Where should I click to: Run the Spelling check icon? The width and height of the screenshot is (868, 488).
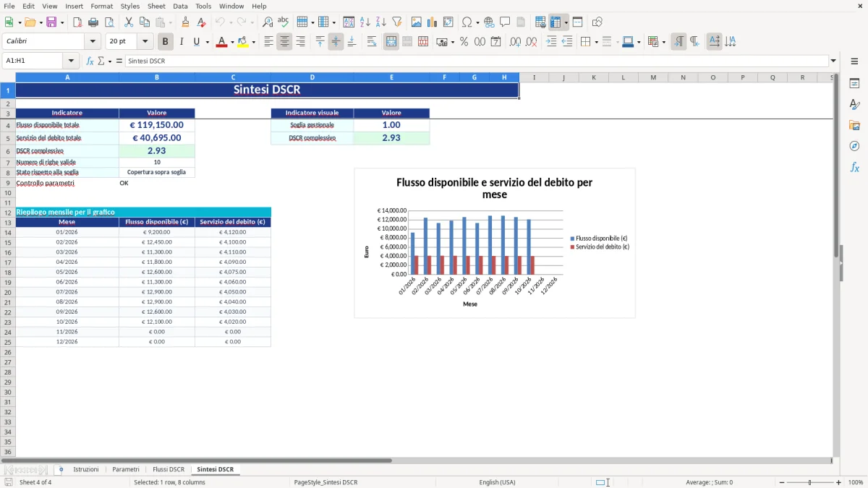coord(284,22)
